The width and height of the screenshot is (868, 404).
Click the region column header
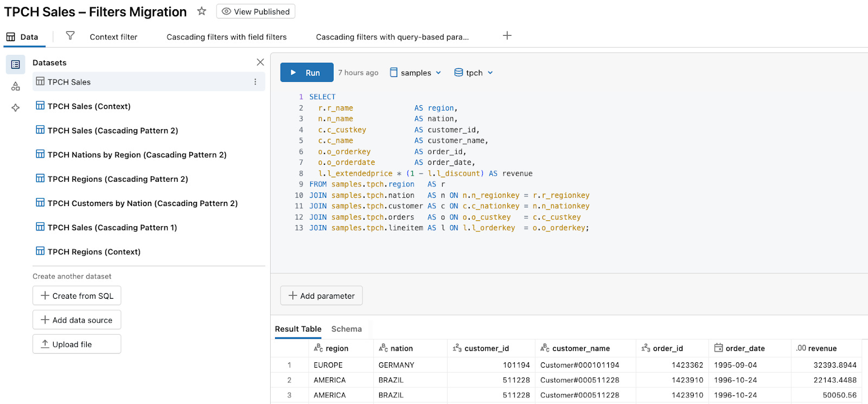click(341, 348)
